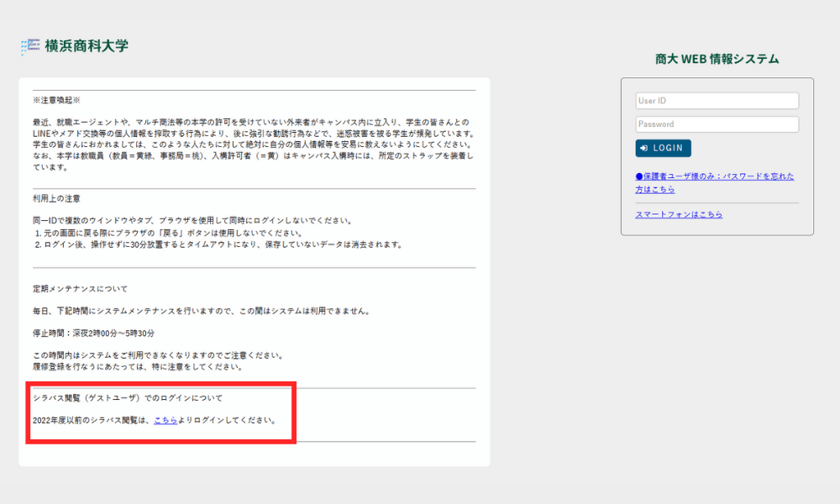Click the シラバス閲覧（ゲストユーザ） section heading
Viewport: 840px width, 504px height.
point(127,397)
